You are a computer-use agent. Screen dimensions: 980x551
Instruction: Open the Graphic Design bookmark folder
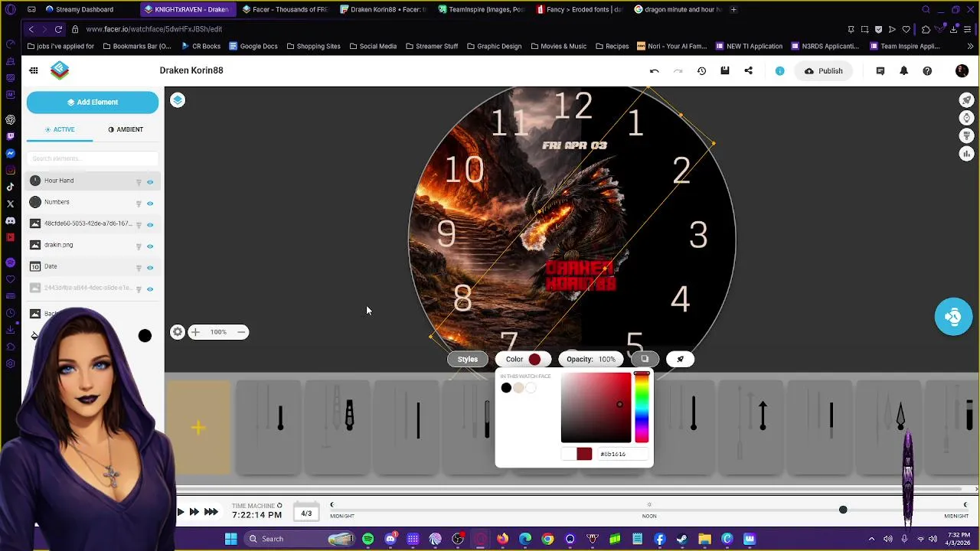coord(495,46)
